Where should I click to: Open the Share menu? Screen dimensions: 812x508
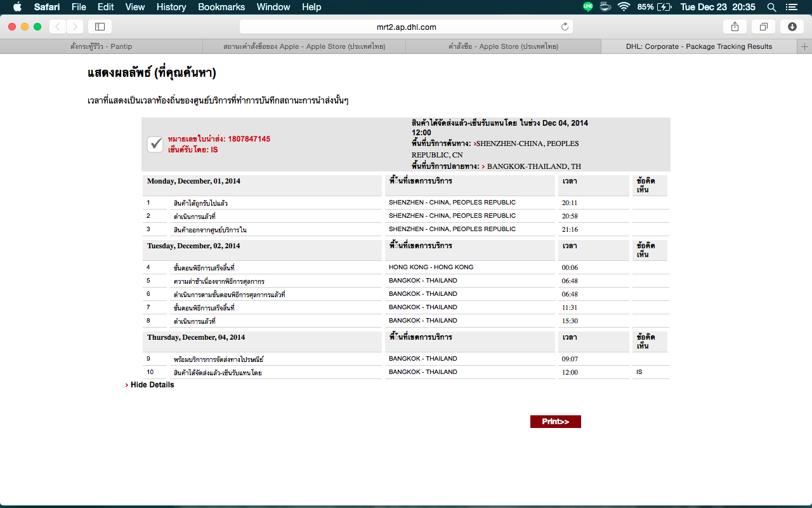[x=735, y=27]
